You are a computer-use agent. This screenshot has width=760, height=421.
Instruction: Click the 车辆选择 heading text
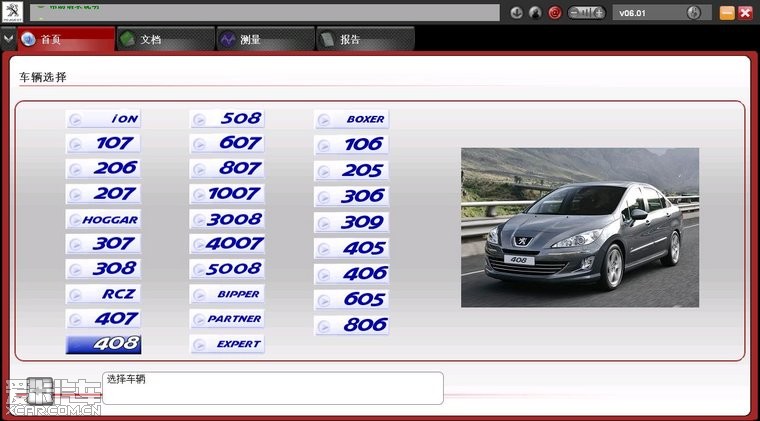pos(43,77)
